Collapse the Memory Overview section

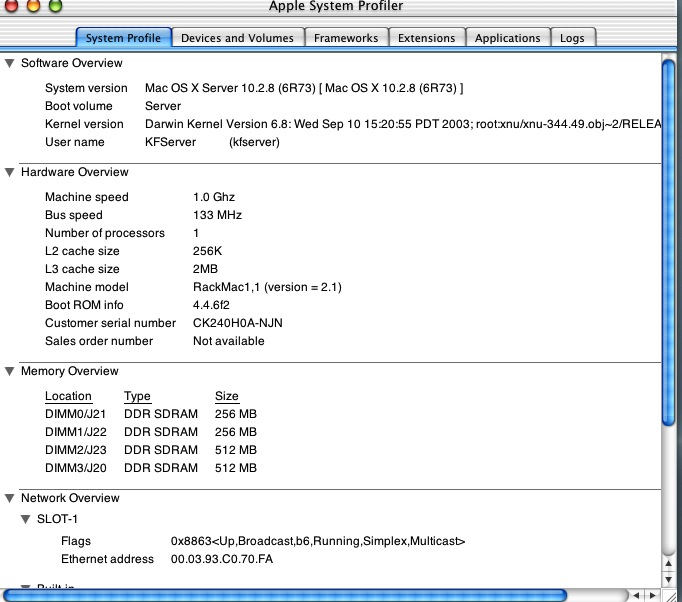[x=10, y=371]
